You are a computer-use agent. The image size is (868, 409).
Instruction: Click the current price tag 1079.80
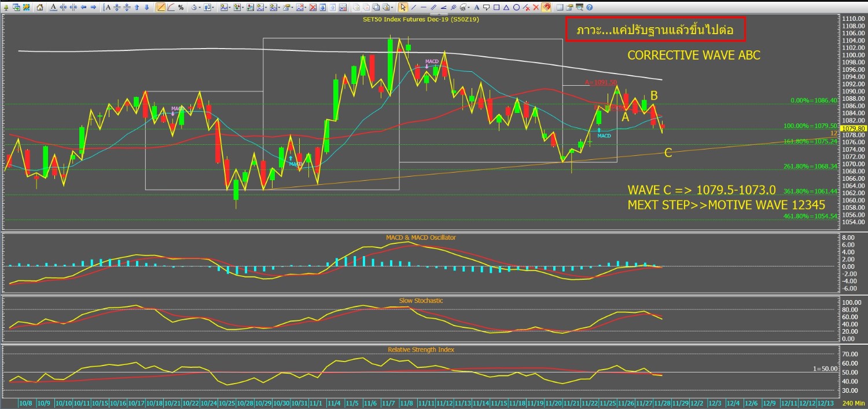click(854, 129)
